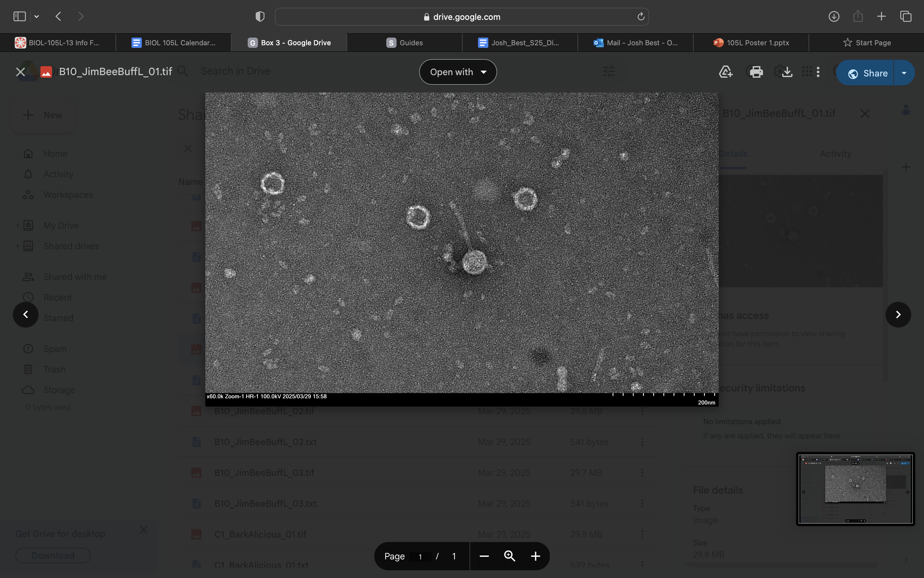
Task: Show Safari downloads
Action: point(834,16)
